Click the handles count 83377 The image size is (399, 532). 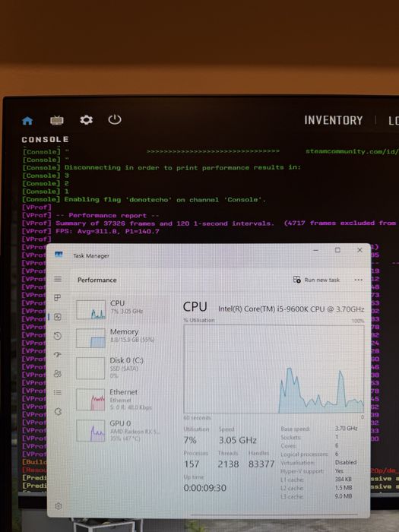pyautogui.click(x=261, y=464)
